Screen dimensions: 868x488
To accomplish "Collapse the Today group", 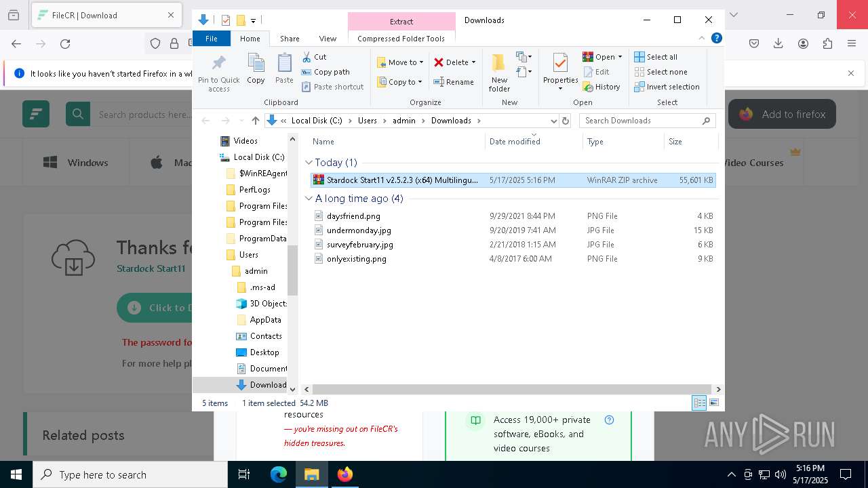I will tap(309, 163).
